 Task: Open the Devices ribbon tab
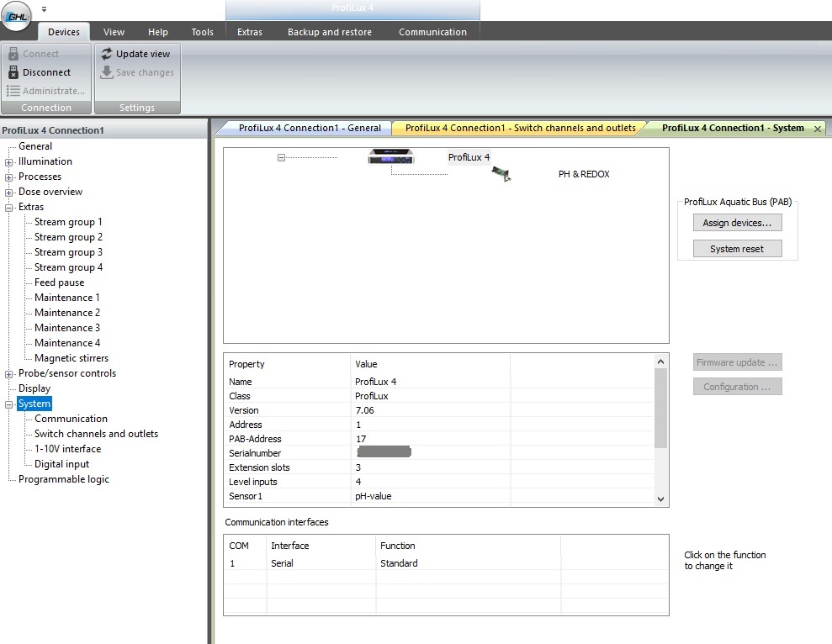[64, 32]
